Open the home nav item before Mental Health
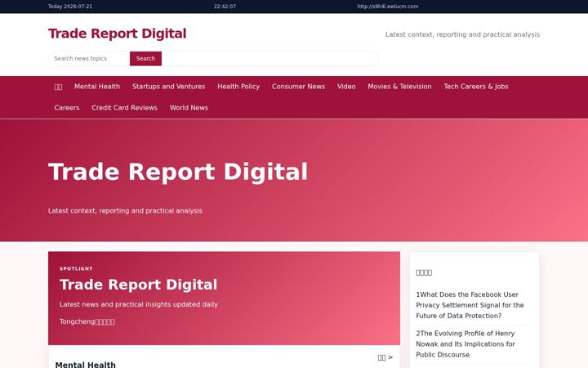The image size is (588, 368). click(58, 87)
